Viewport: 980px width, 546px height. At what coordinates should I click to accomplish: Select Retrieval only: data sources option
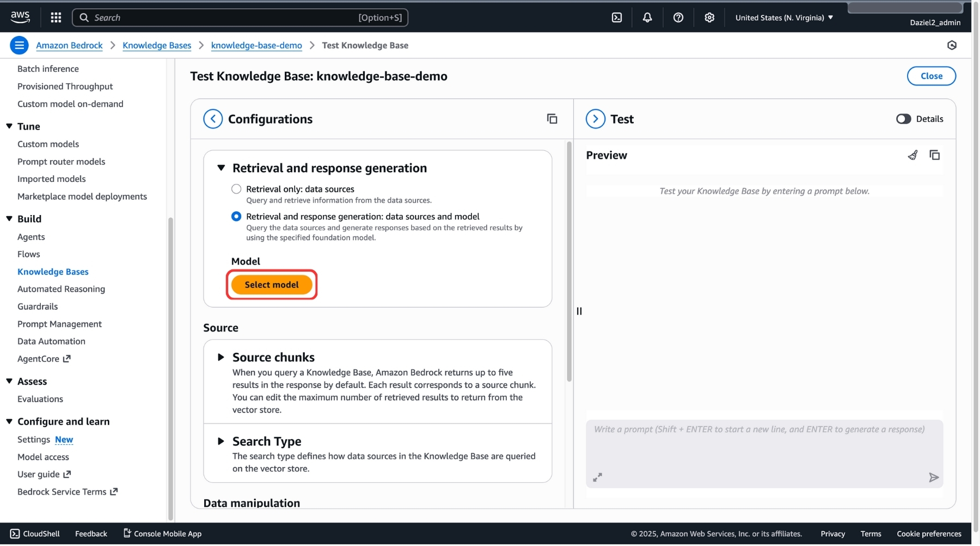(236, 189)
